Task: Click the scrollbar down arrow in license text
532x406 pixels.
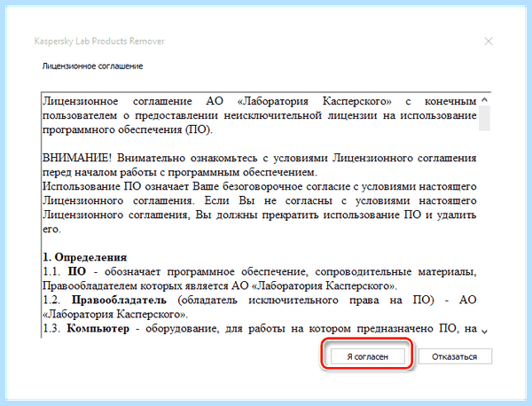Action: point(484,332)
